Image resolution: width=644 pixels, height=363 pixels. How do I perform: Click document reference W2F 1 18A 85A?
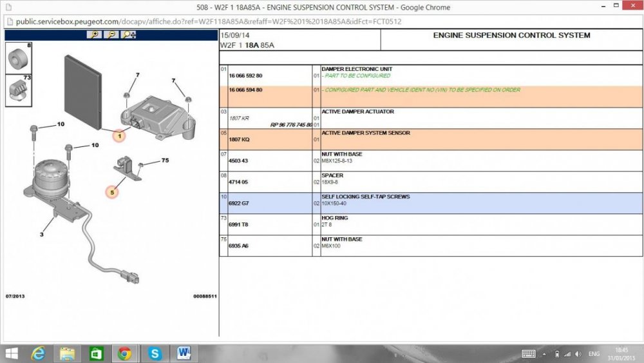coord(247,45)
